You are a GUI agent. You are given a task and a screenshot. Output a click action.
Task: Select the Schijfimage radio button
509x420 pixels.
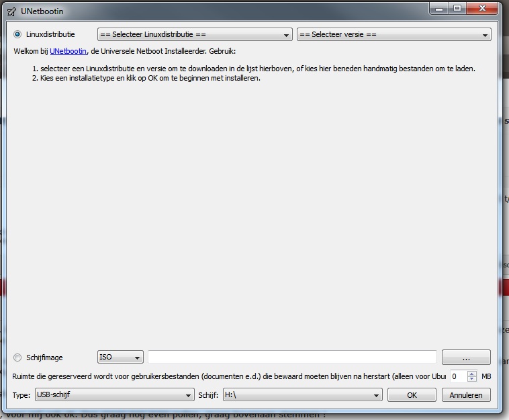[17, 358]
